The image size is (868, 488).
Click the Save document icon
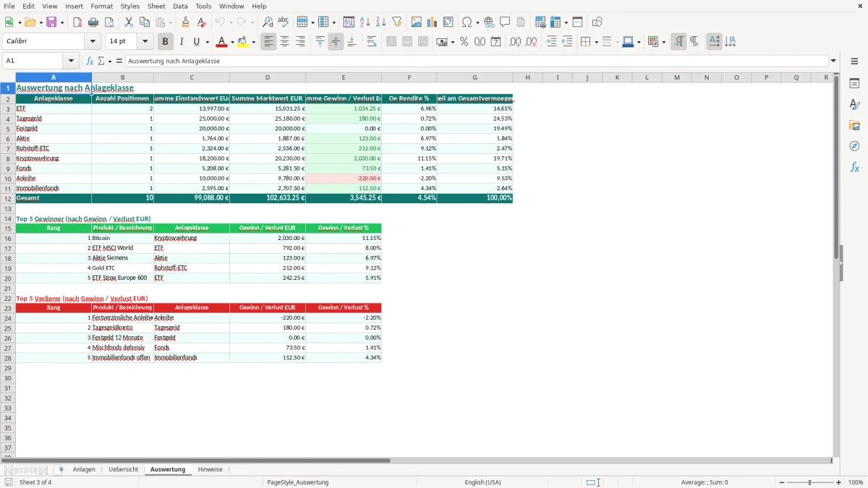(51, 22)
